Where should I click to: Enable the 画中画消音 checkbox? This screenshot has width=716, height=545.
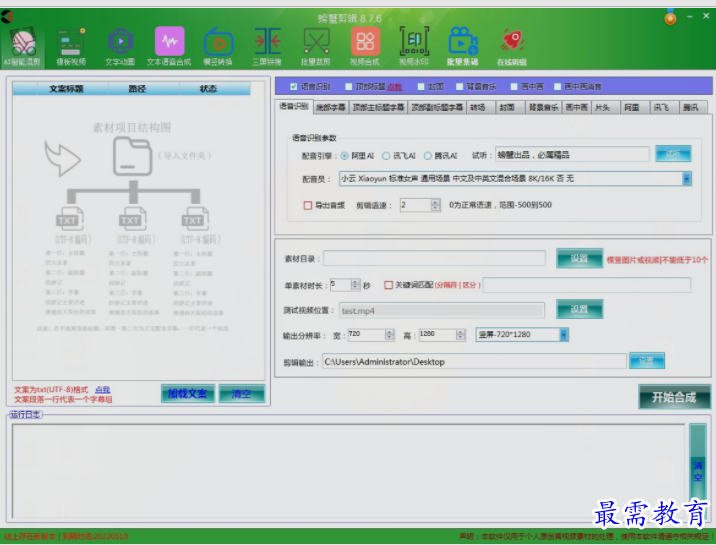(x=558, y=86)
